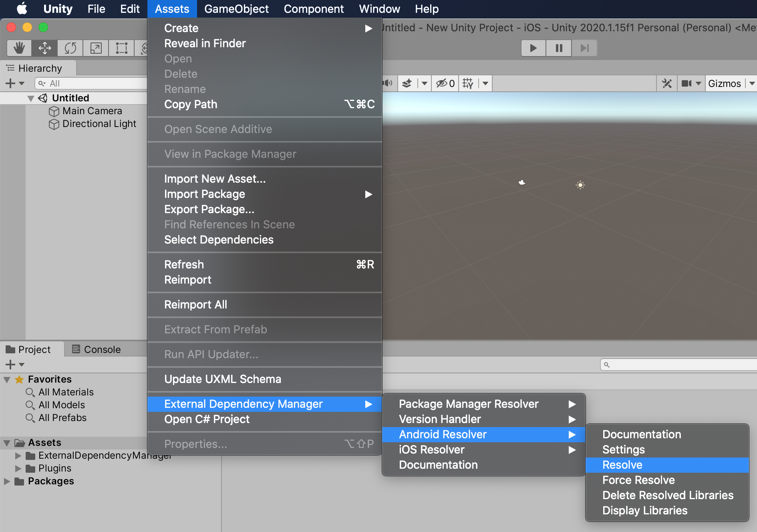Viewport: 757px width, 532px height.
Task: Toggle scene audio mute
Action: coord(388,83)
